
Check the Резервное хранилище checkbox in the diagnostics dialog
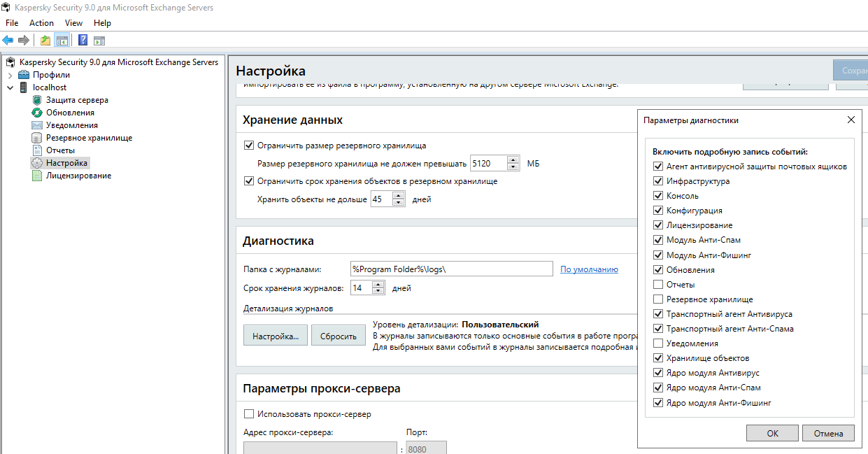[658, 299]
